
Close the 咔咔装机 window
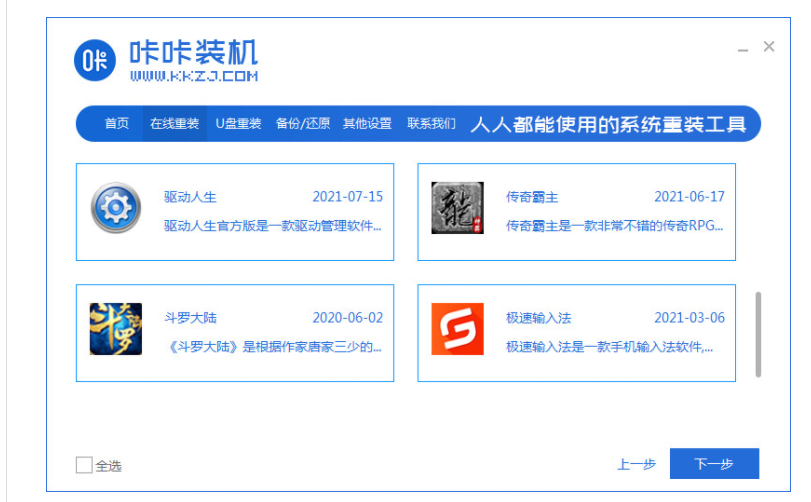coord(769,47)
